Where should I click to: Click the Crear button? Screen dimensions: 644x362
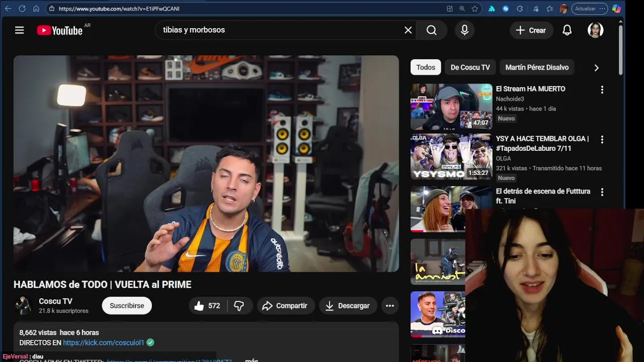[x=531, y=30]
